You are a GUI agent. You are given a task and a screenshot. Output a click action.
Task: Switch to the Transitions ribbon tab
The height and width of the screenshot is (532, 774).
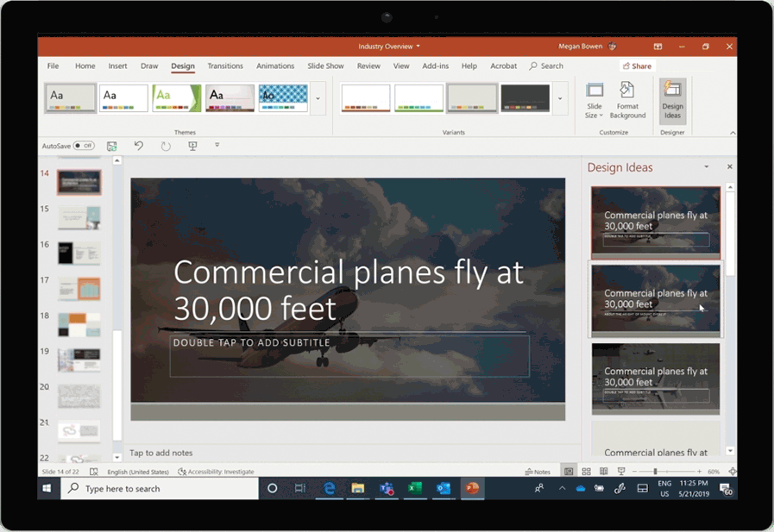(x=225, y=66)
